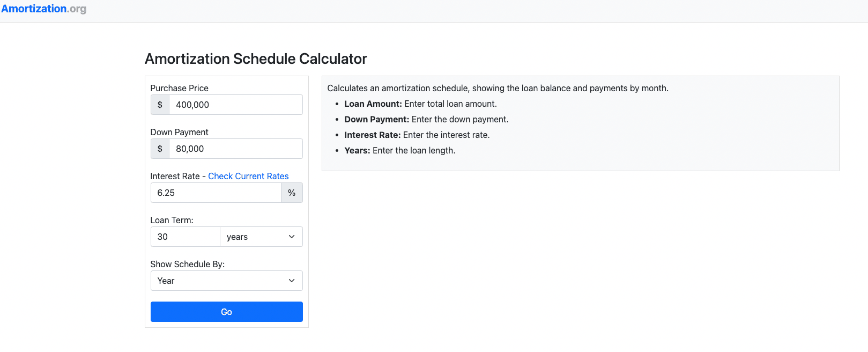Viewport: 868px width, 352px height.
Task: Calculate schedule with the Go button
Action: pos(227,312)
